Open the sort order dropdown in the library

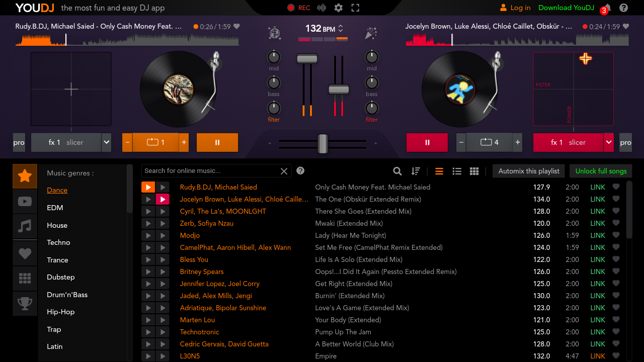coord(416,171)
